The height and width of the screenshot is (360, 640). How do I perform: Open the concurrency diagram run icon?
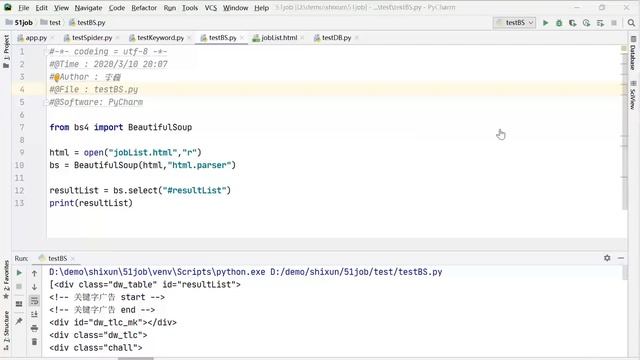[600, 23]
